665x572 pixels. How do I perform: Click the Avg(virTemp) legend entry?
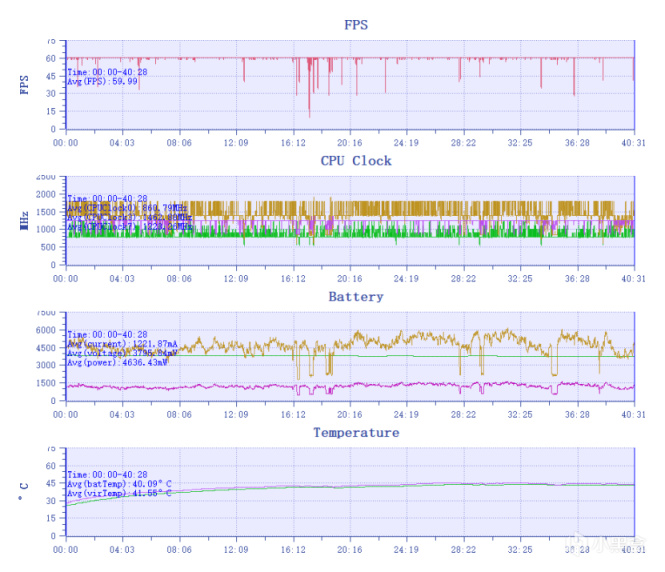click(120, 493)
